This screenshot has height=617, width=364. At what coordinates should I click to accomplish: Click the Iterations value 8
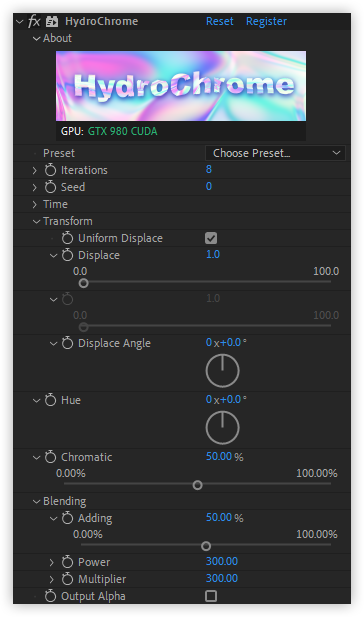[x=209, y=169]
